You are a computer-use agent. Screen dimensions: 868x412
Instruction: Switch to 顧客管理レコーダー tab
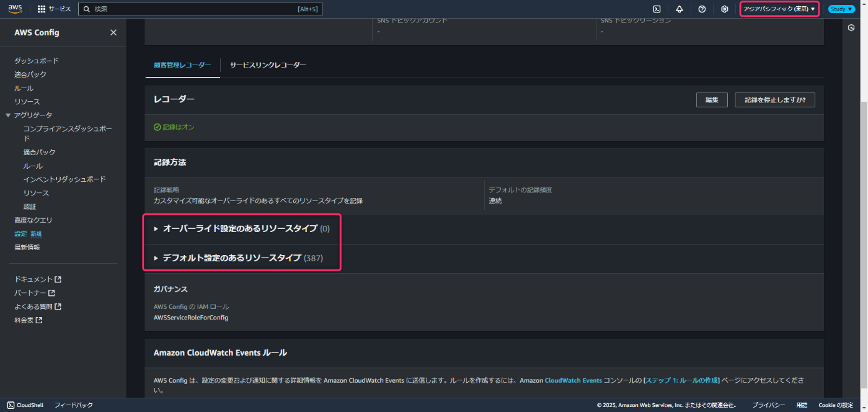182,65
